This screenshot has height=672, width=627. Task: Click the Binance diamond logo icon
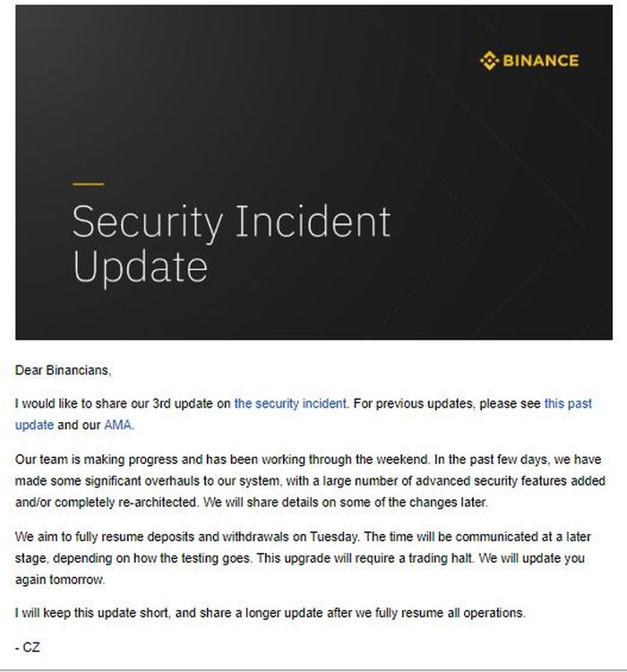488,61
